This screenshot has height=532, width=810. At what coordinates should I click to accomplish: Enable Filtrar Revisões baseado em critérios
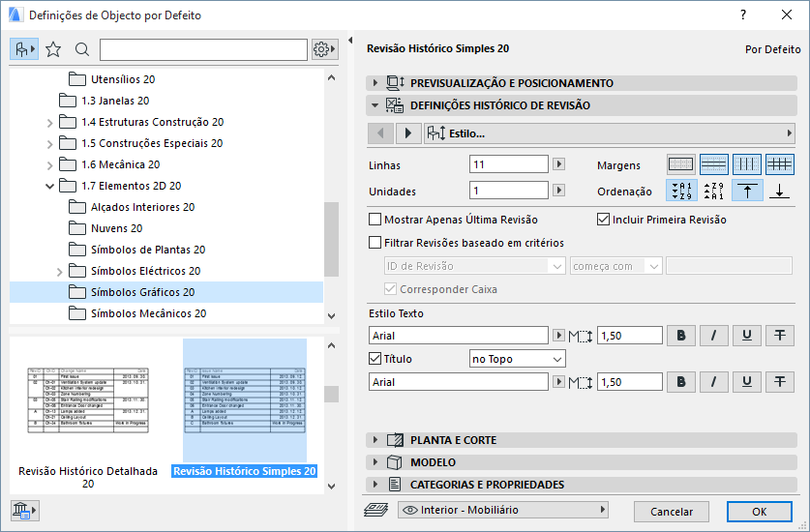click(x=375, y=242)
